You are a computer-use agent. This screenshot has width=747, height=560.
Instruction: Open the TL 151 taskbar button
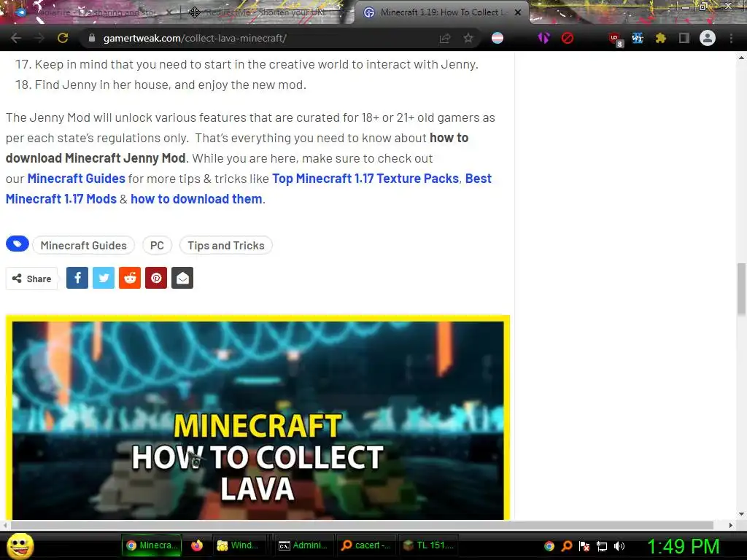tap(429, 545)
